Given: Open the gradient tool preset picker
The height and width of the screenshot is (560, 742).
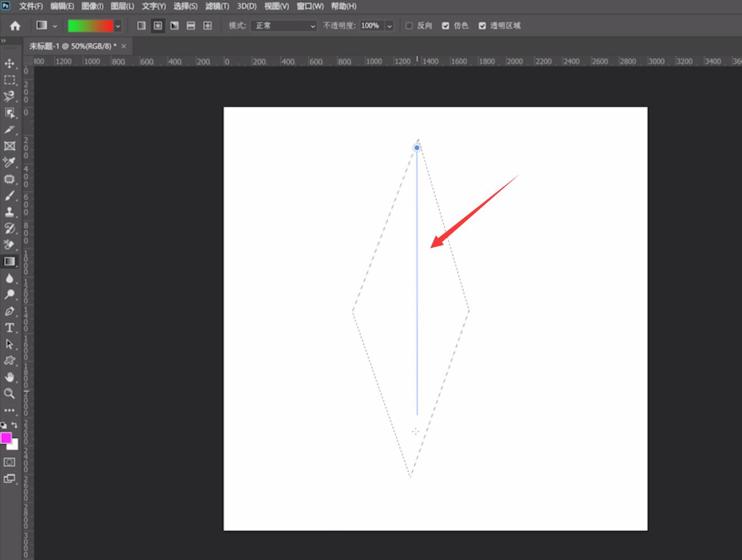Looking at the screenshot, I should [46, 26].
